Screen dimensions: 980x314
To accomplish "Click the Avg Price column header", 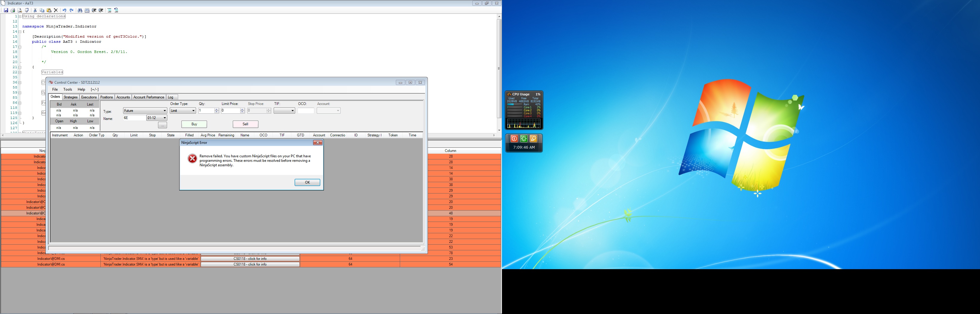I will 208,135.
